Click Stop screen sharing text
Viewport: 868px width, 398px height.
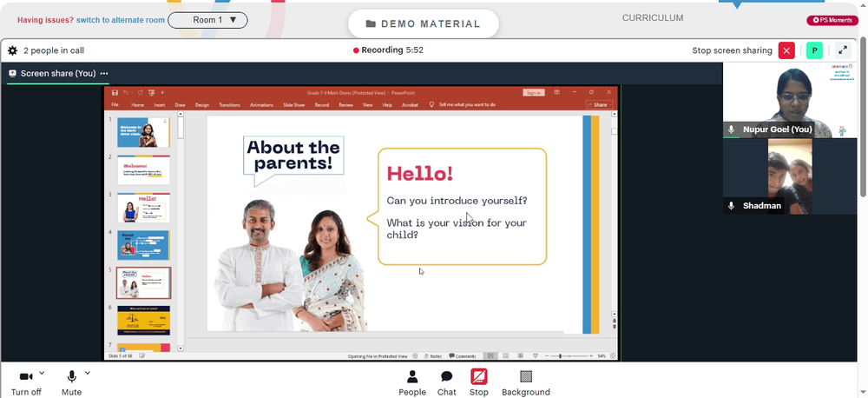[732, 50]
